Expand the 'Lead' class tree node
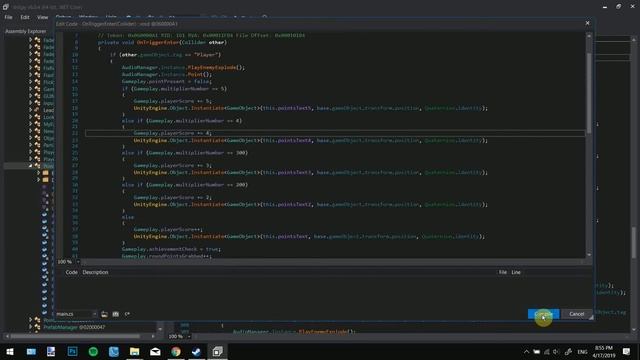 [30, 110]
